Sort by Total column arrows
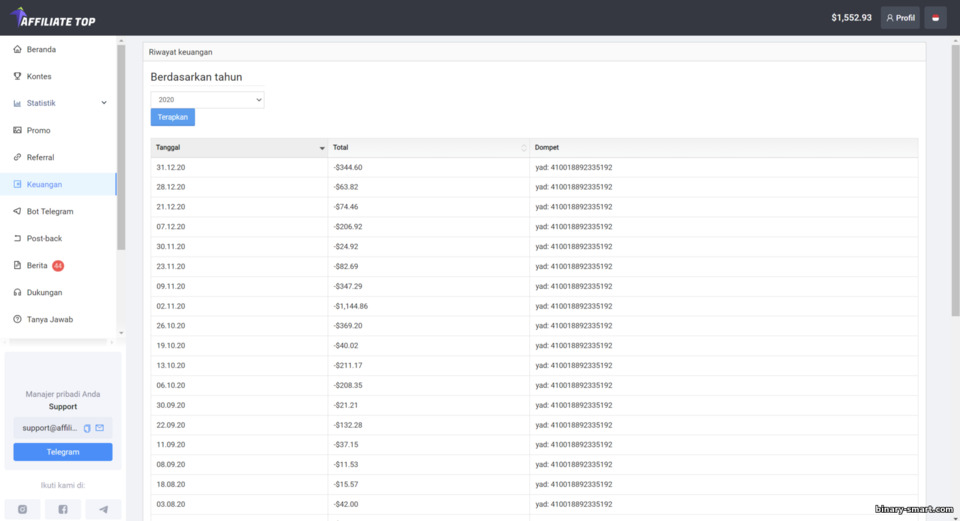Screen dimensions: 960x521 (x=523, y=148)
